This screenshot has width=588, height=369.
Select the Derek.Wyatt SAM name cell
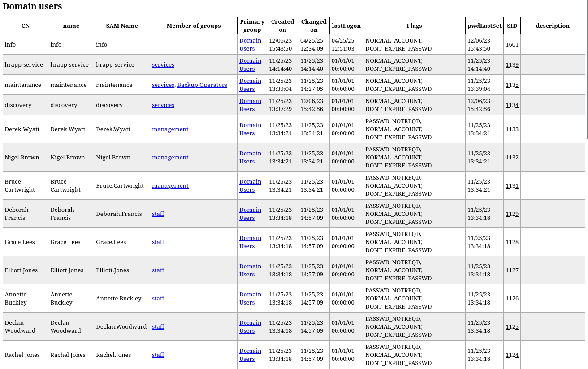tap(122, 129)
